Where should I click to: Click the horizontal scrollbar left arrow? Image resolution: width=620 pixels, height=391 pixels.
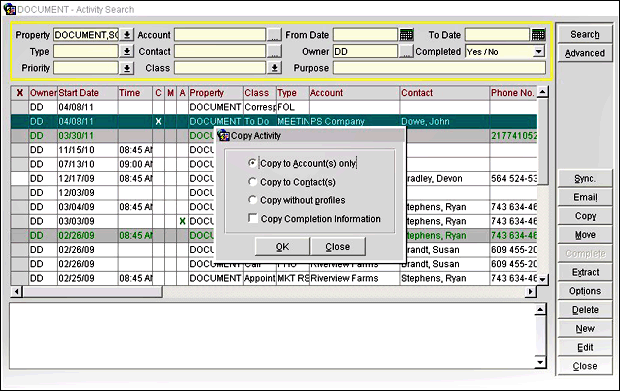17,292
